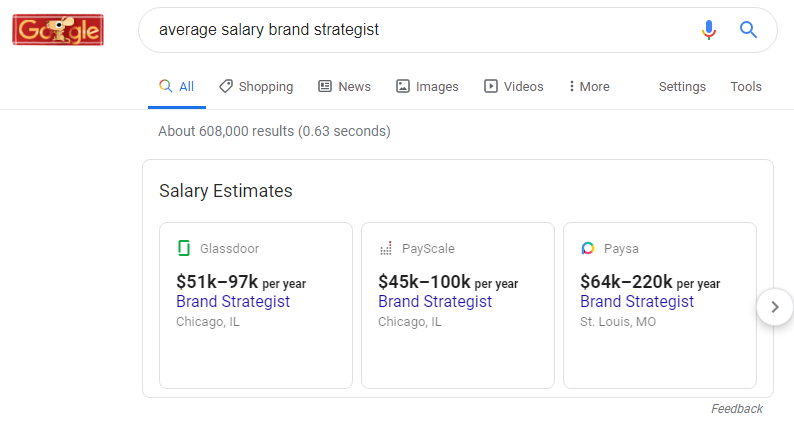Click the PayScale logo icon
The width and height of the screenshot is (794, 425).
pos(386,248)
